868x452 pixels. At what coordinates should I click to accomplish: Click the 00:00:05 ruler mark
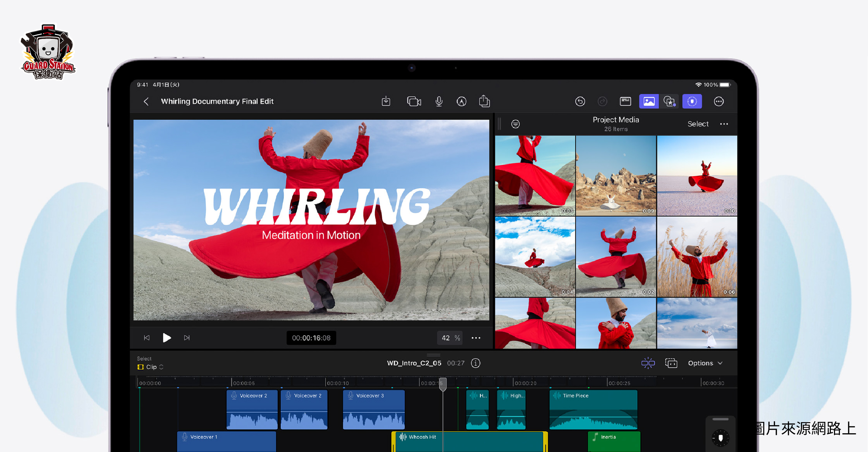pos(244,383)
